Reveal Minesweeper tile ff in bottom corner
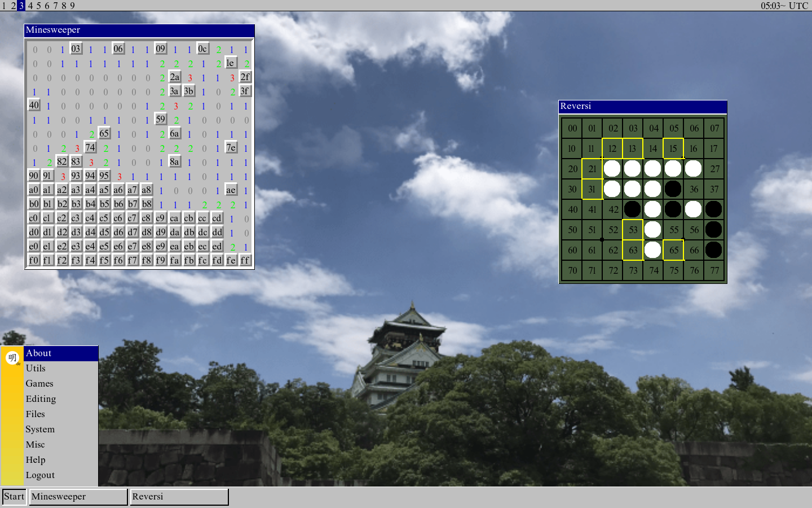This screenshot has width=812, height=508. [x=245, y=260]
